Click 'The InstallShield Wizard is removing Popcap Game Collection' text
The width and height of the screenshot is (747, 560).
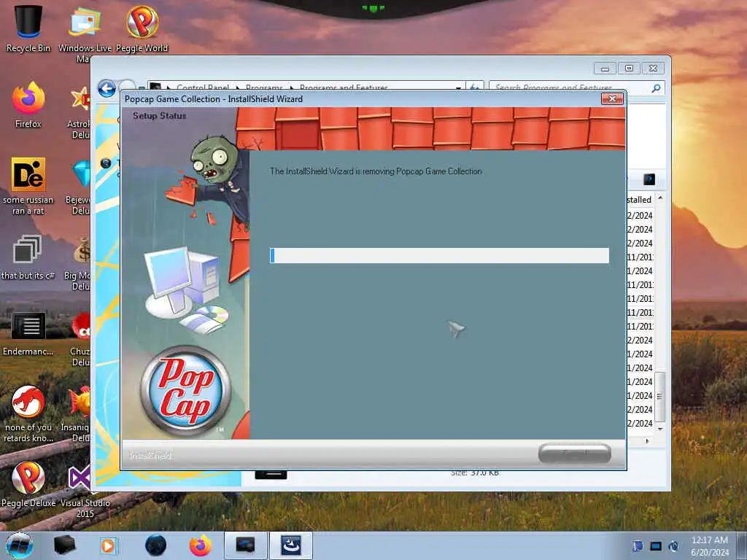click(376, 171)
